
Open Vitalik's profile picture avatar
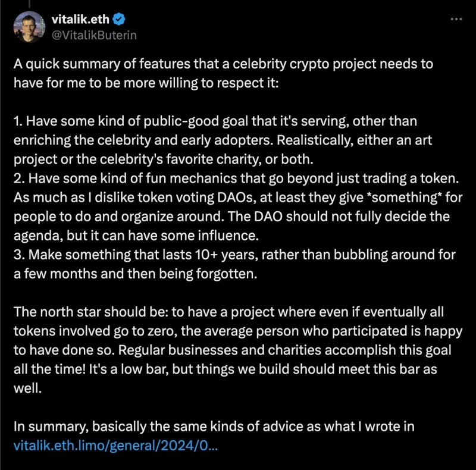point(29,27)
